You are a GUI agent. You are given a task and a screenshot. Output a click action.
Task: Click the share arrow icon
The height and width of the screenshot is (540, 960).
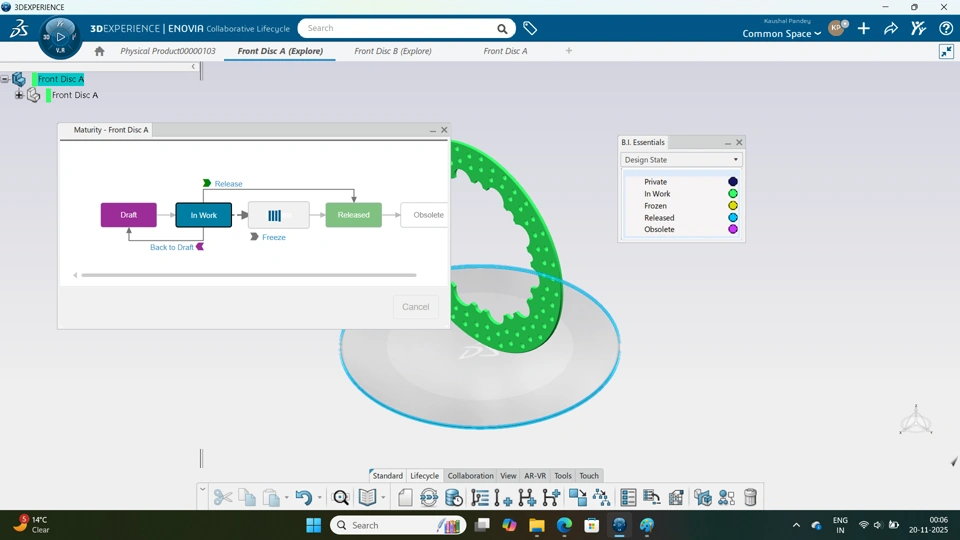(x=891, y=28)
